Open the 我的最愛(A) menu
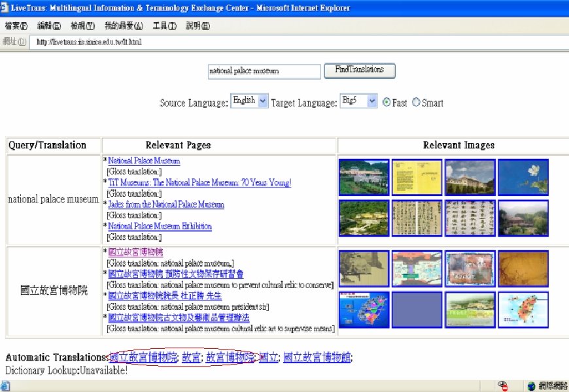 pyautogui.click(x=124, y=25)
